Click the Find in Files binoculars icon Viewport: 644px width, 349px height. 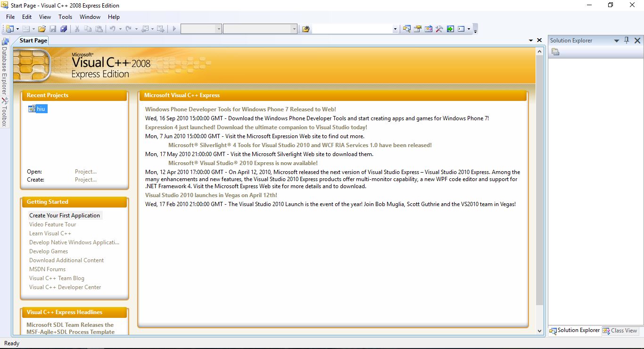coord(305,29)
